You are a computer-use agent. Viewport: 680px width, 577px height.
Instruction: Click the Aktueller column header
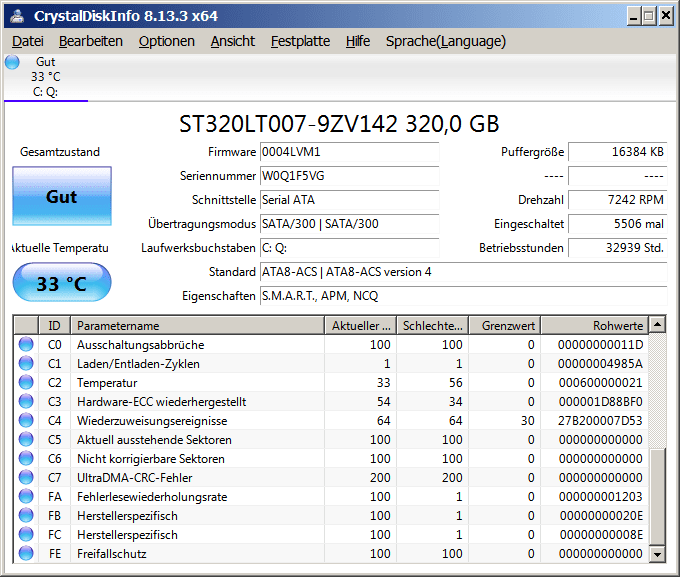(360, 325)
